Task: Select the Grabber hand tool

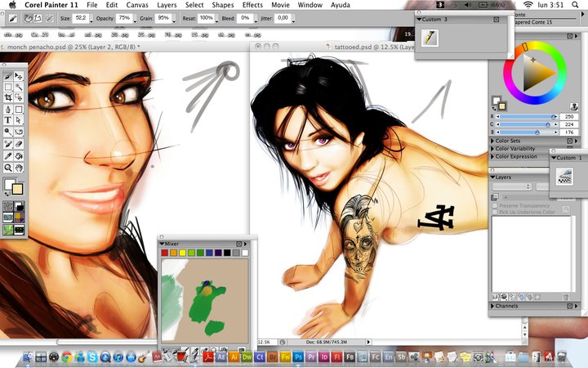Action: point(18,168)
